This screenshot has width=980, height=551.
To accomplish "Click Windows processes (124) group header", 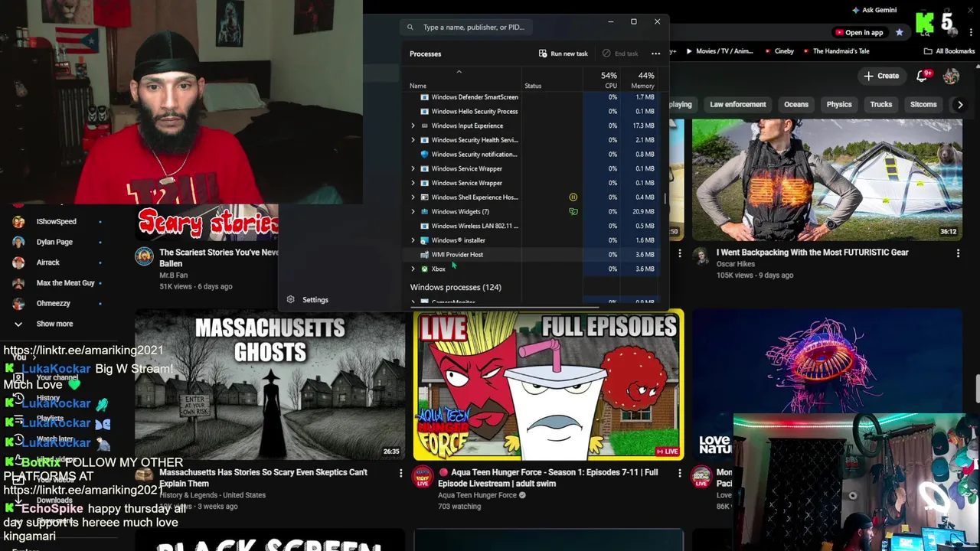I will pyautogui.click(x=456, y=287).
